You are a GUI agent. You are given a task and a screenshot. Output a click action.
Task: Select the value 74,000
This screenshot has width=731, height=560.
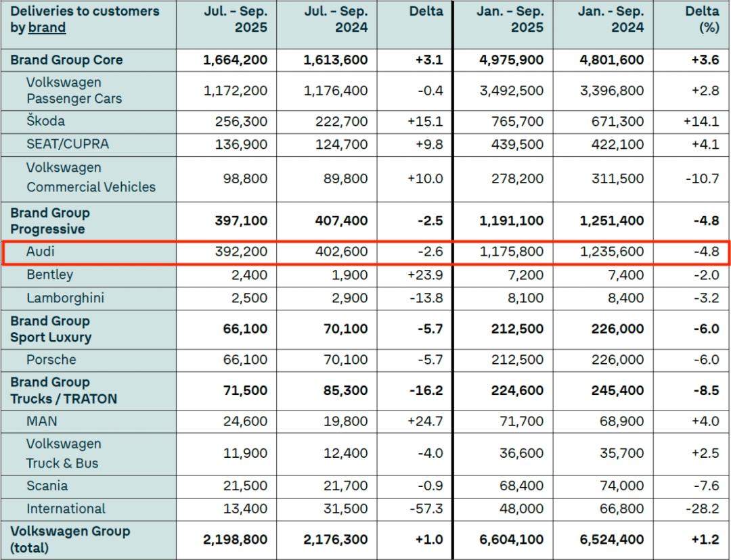click(x=622, y=486)
